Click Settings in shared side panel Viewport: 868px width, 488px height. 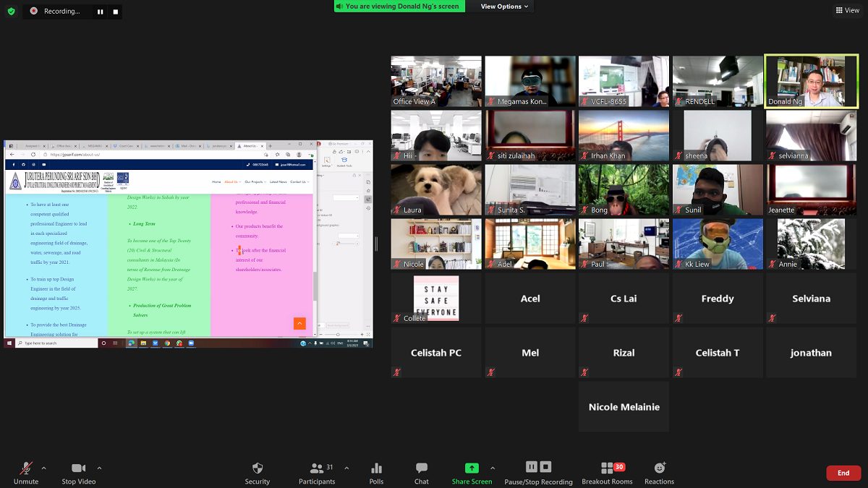[325, 163]
